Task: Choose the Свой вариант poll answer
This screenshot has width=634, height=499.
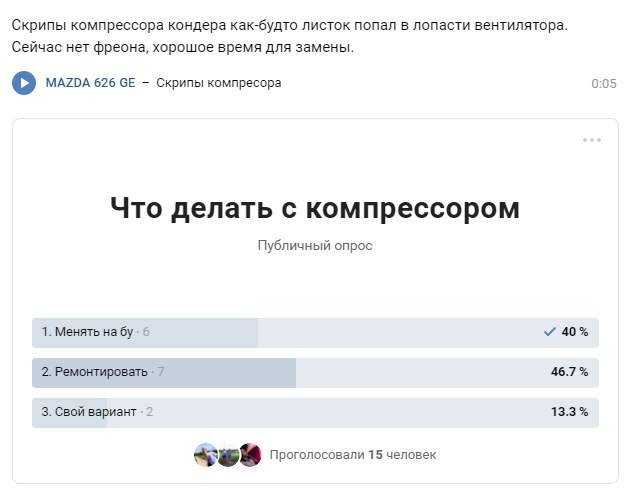Action: coord(89,412)
